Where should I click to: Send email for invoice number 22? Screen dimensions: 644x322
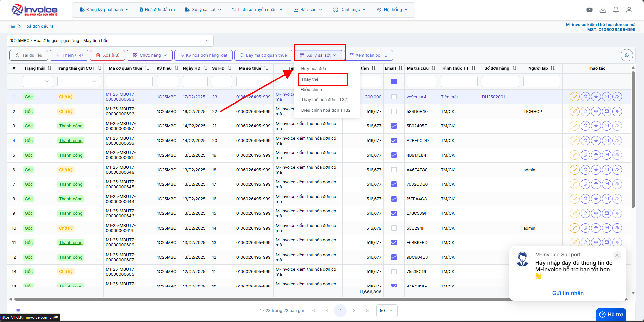(x=607, y=111)
